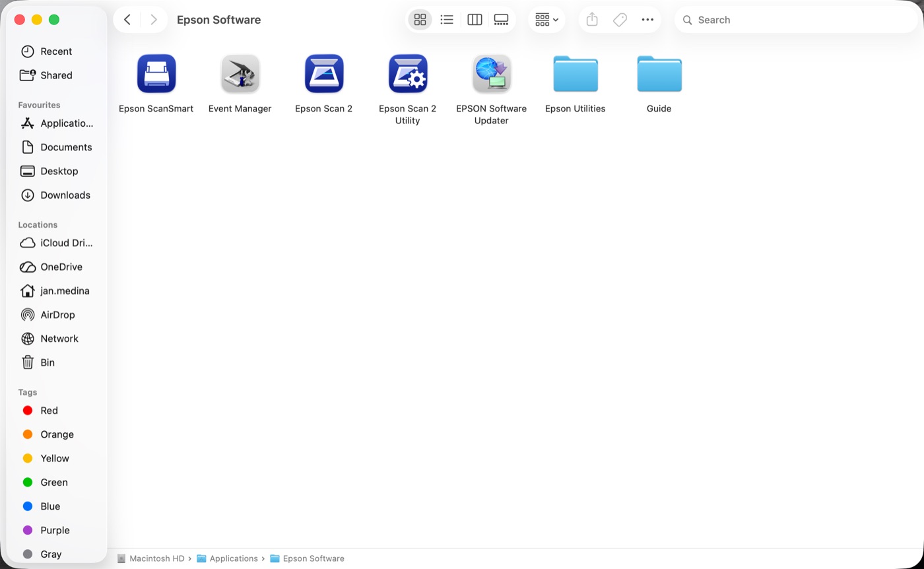Screen dimensions: 924x569
Task: Open Documents in the sidebar
Action: tap(57, 147)
